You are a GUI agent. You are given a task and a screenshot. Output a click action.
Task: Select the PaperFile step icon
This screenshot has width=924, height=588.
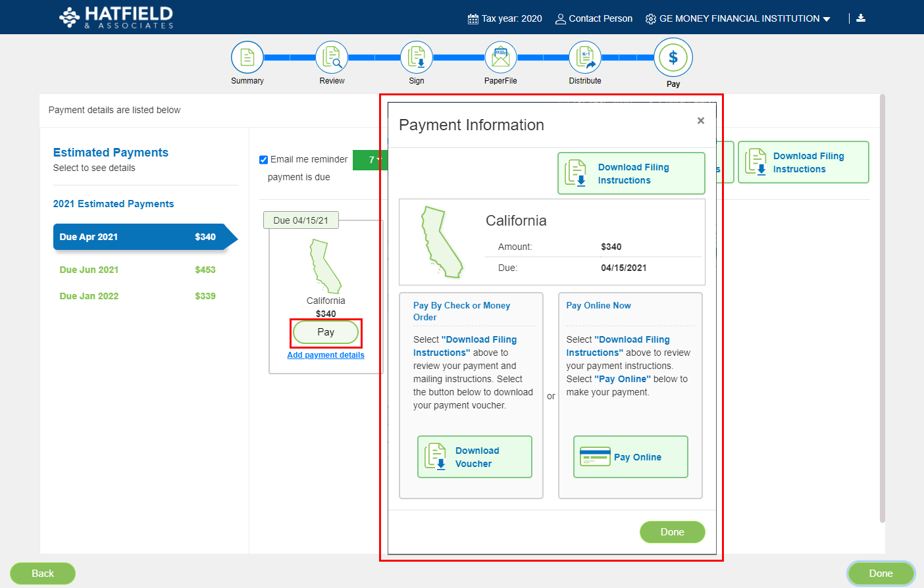point(501,58)
